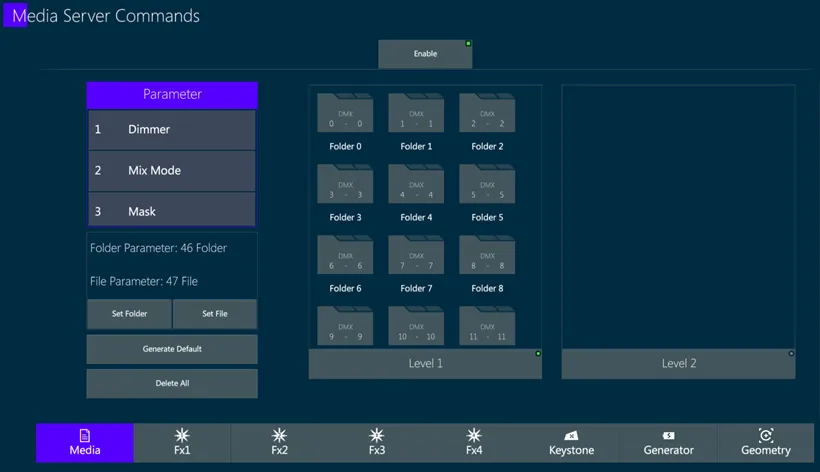Click the 'Folder 0' label

[x=345, y=146]
